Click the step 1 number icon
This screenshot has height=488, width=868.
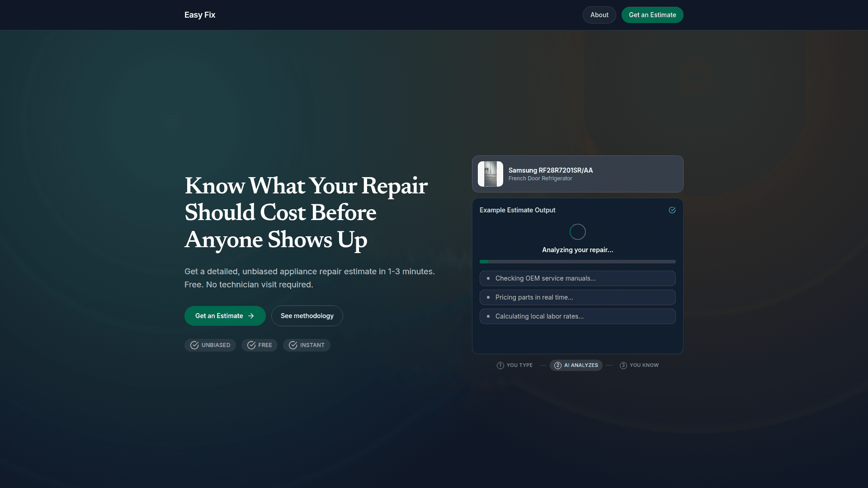500,366
